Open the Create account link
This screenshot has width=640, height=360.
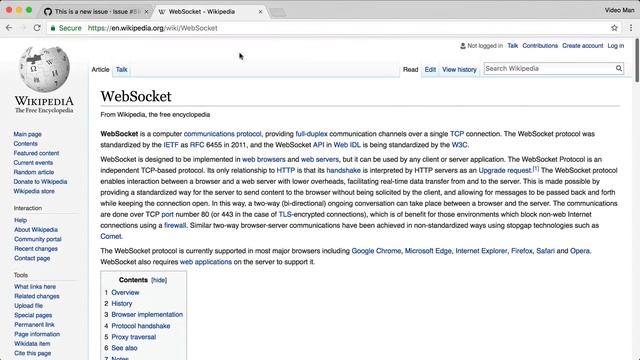pyautogui.click(x=582, y=46)
